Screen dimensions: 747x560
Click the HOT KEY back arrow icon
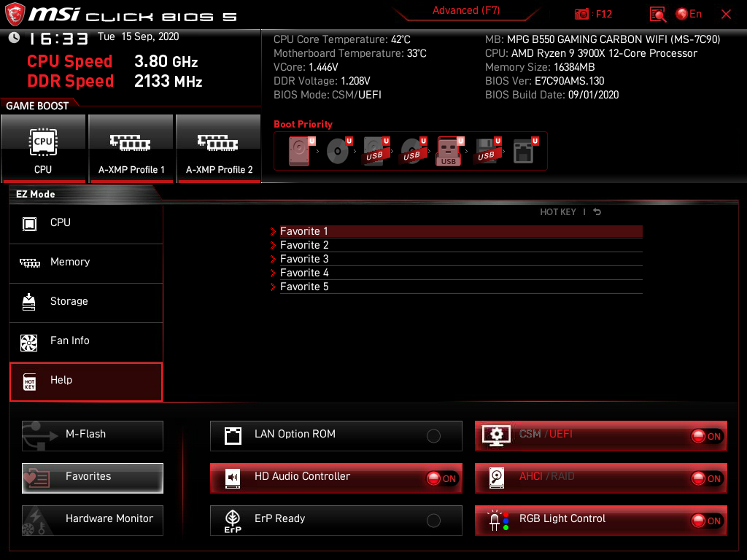pos(597,212)
